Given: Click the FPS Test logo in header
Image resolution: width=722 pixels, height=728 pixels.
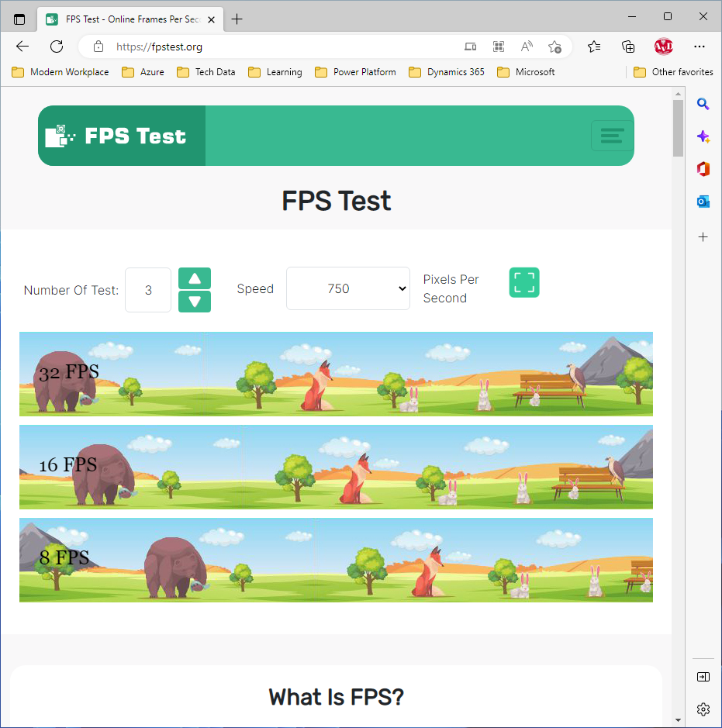Looking at the screenshot, I should click(122, 136).
